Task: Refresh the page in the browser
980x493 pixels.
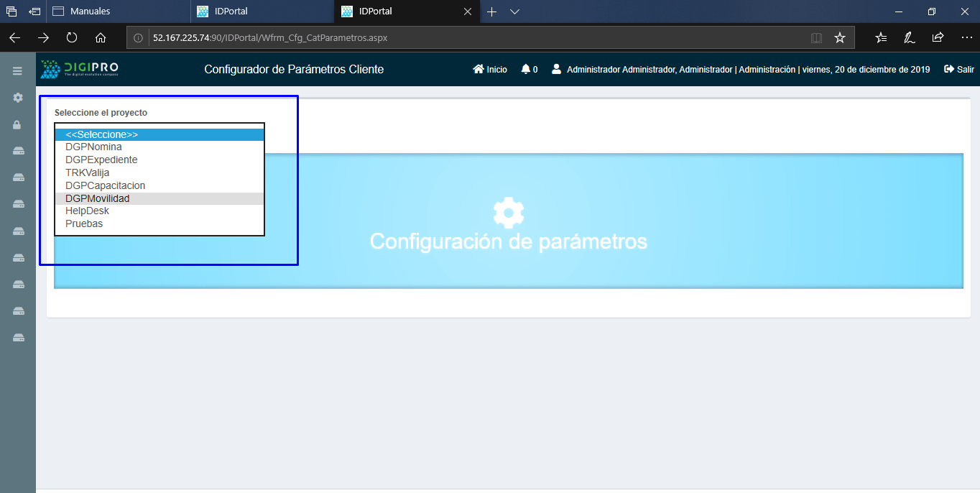Action: click(x=72, y=37)
